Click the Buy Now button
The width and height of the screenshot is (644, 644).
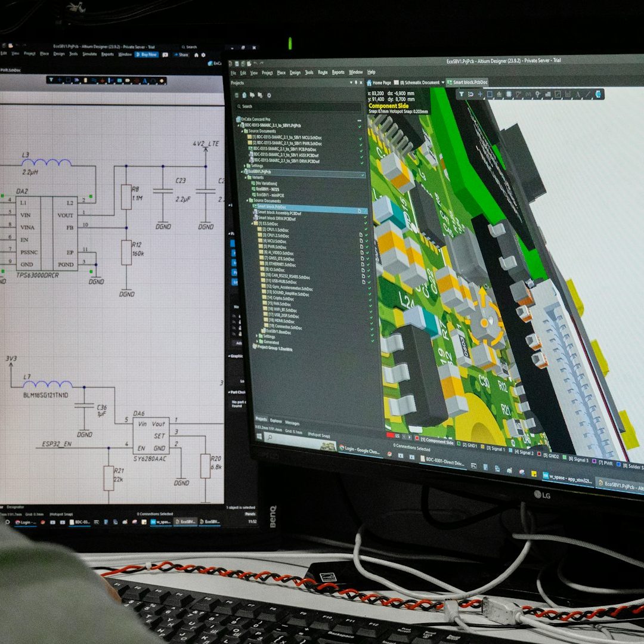[x=146, y=54]
